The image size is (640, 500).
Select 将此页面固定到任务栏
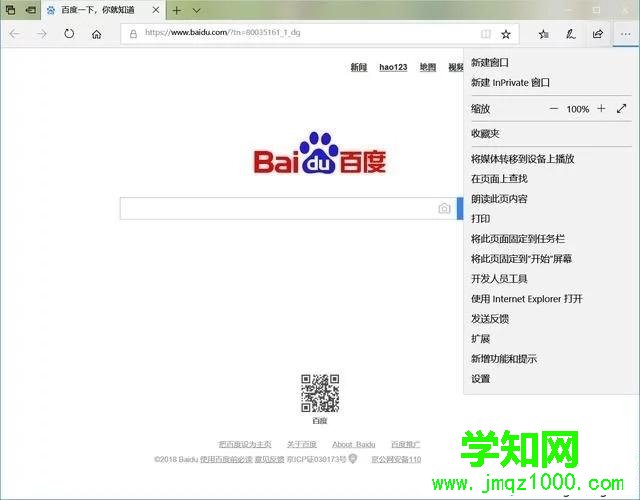518,239
